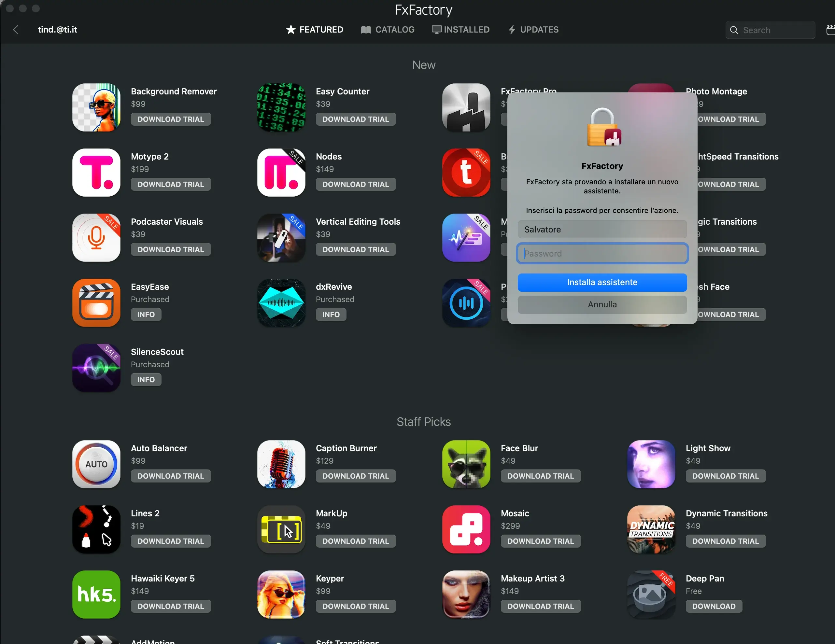Click Annulla to cancel the dialog
Screen dimensions: 835x644
602,305
